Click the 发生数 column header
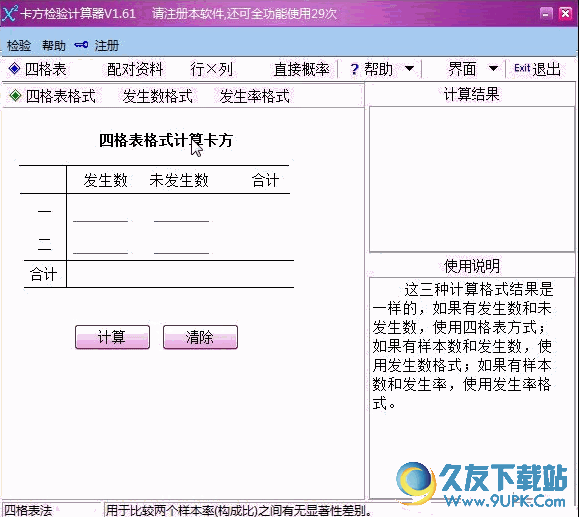This screenshot has width=579, height=517. point(105,180)
